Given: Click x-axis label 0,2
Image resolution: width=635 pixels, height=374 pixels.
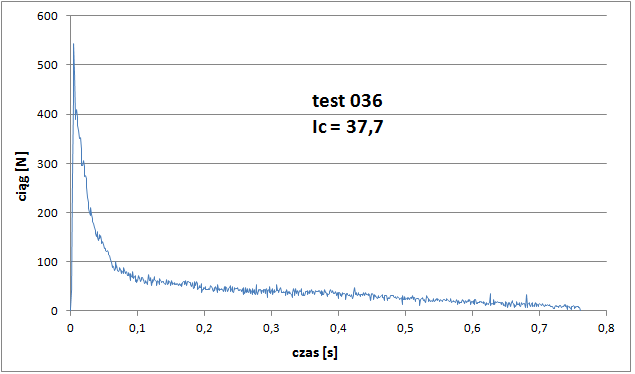Looking at the screenshot, I should [204, 328].
